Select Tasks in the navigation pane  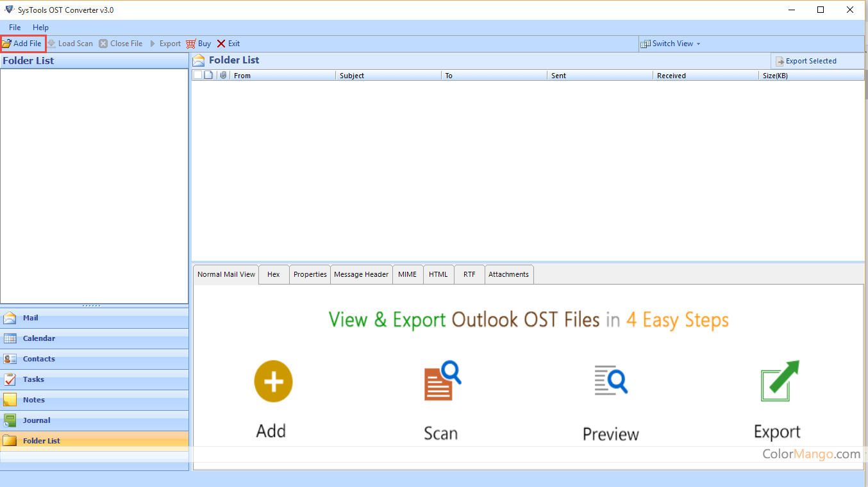point(94,379)
